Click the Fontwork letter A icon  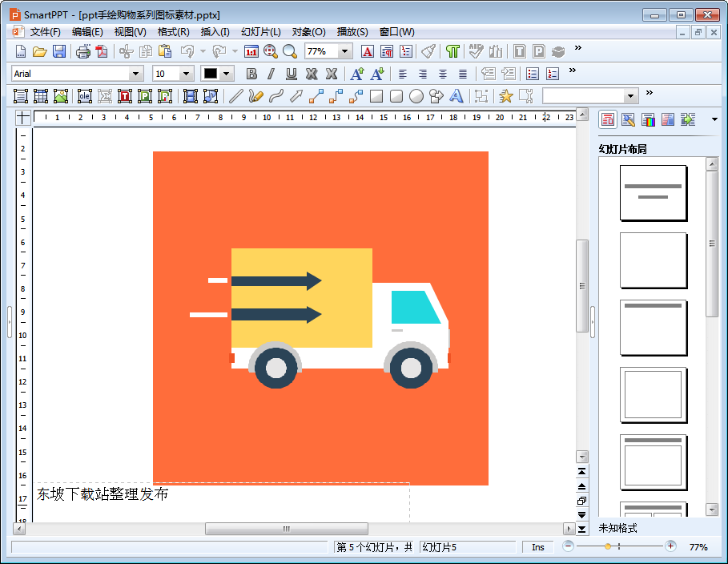coord(457,96)
